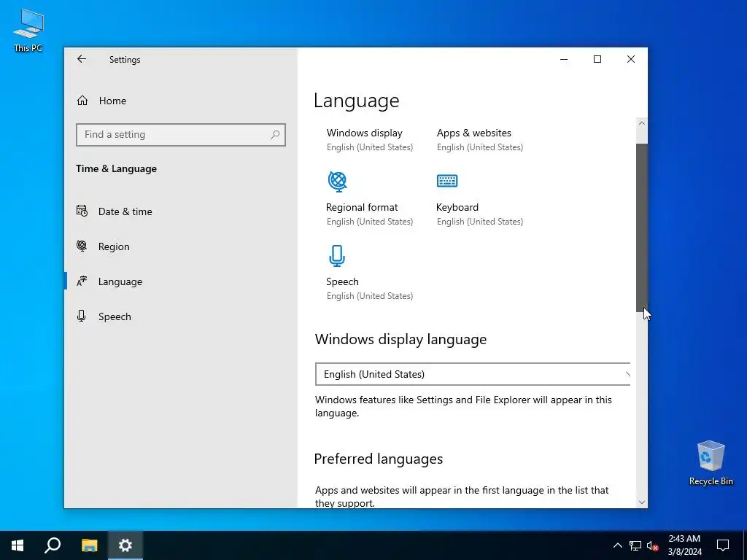Click the Speech microphone sidebar icon
This screenshot has height=560, width=747.
[82, 316]
